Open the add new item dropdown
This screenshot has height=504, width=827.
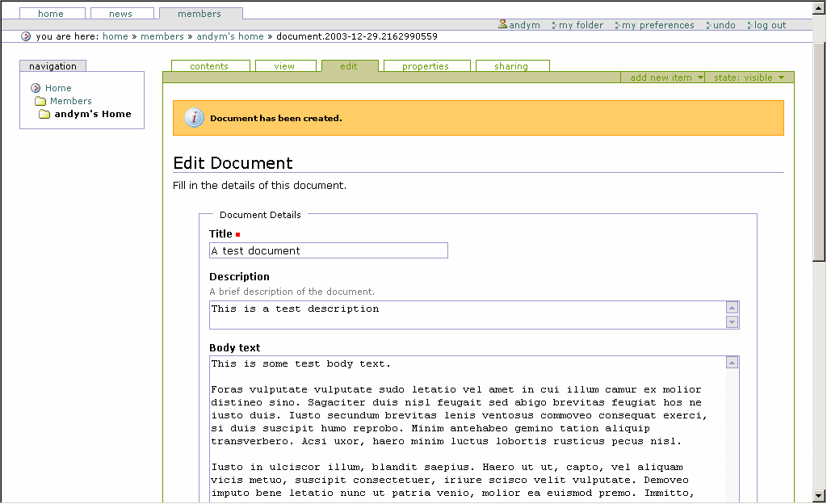665,78
